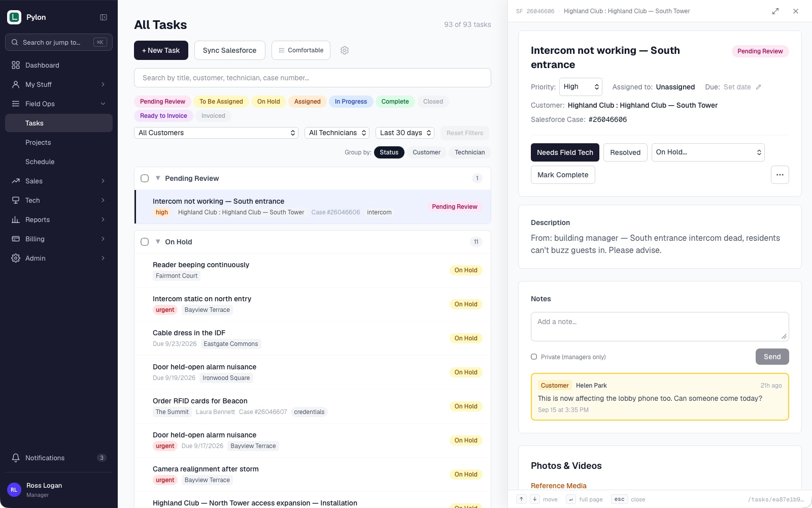Open the All Customers dropdown
This screenshot has height=508, width=812.
[216, 133]
